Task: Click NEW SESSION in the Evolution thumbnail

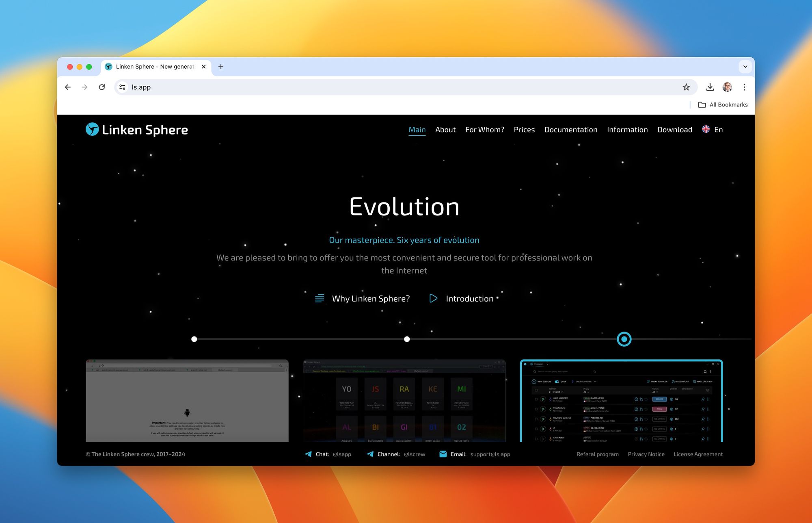Action: (x=541, y=382)
